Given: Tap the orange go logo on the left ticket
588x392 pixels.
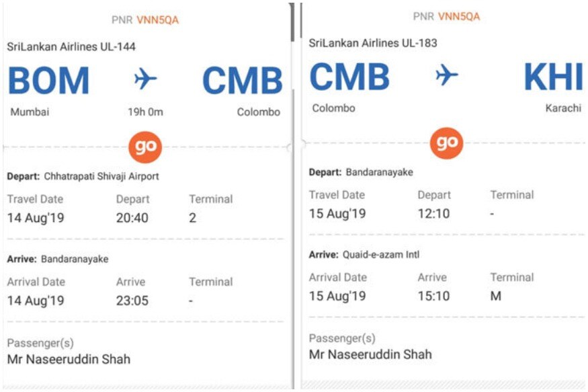Looking at the screenshot, I should [145, 147].
